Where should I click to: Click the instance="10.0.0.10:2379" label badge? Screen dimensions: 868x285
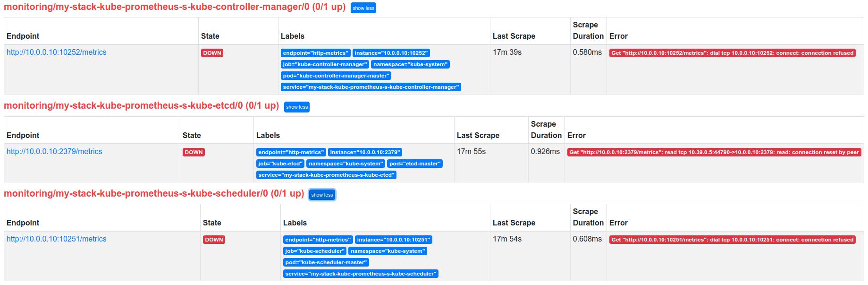365,152
